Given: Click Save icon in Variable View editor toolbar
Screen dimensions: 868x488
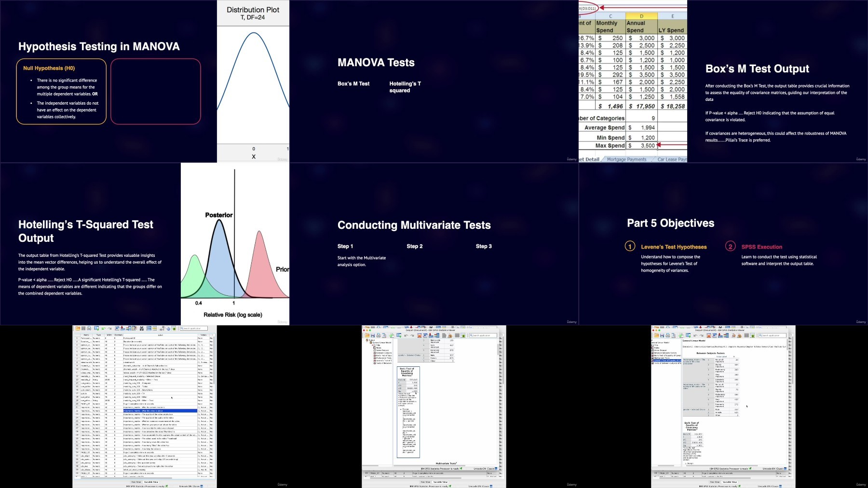Looking at the screenshot, I should tap(83, 328).
